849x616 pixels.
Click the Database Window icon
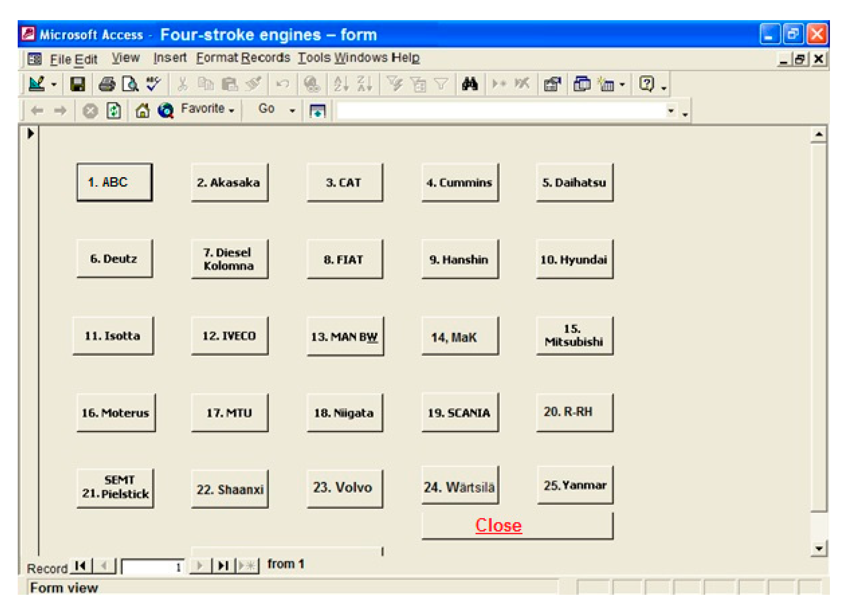[x=582, y=84]
